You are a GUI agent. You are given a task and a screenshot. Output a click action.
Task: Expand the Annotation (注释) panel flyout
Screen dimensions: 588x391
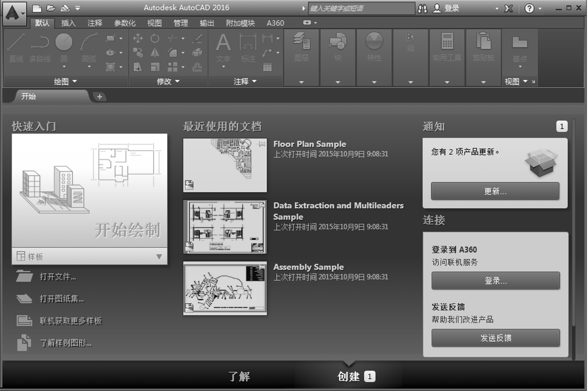pyautogui.click(x=245, y=82)
